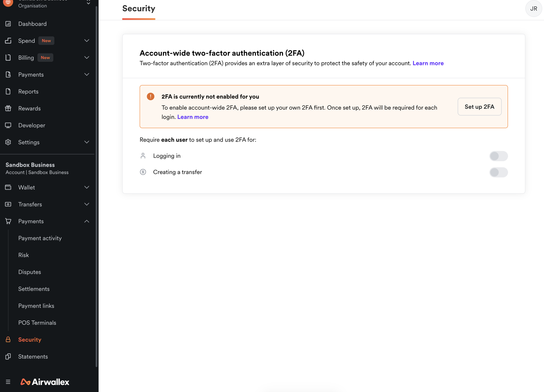The image size is (544, 392).
Task: Open Developer via the monitor icon
Action: [x=8, y=125]
